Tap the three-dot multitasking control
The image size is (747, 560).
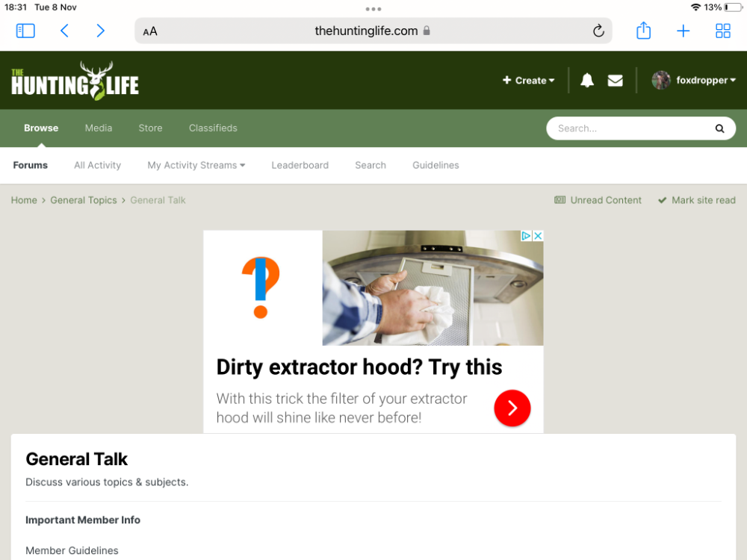tap(373, 9)
